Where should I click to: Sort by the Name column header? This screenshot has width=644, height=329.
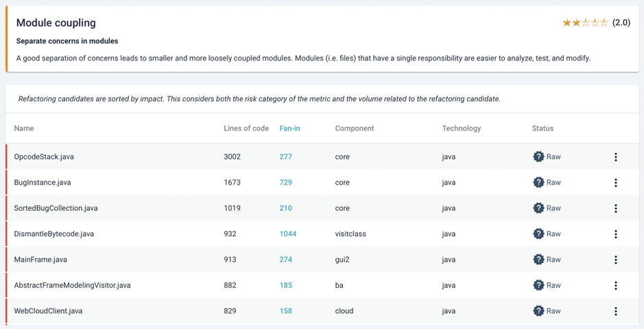pyautogui.click(x=24, y=128)
